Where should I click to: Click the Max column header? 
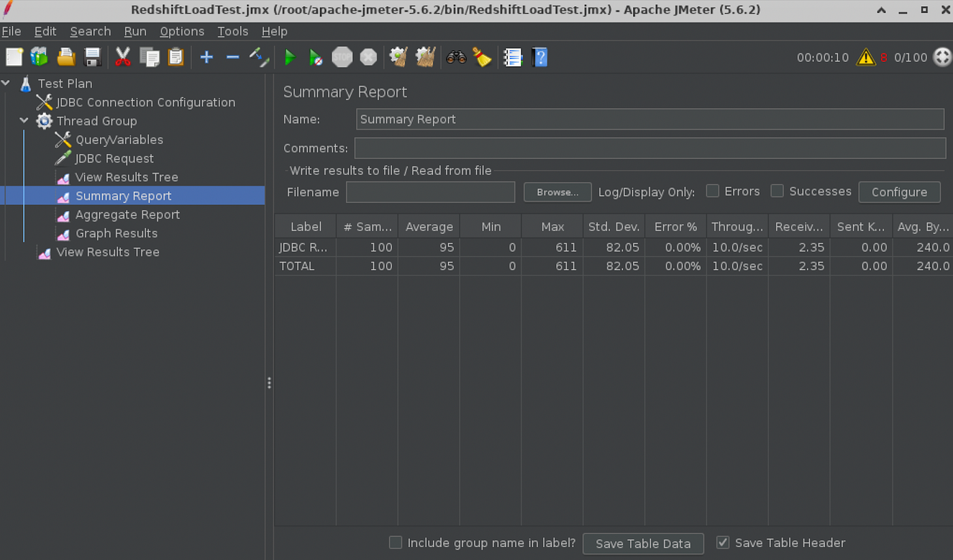tap(552, 227)
